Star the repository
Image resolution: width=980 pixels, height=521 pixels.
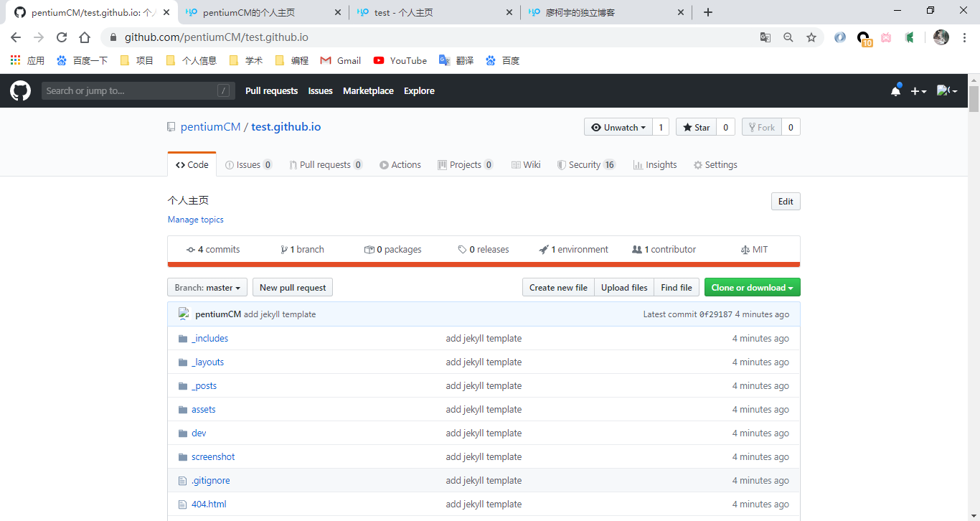pyautogui.click(x=696, y=127)
